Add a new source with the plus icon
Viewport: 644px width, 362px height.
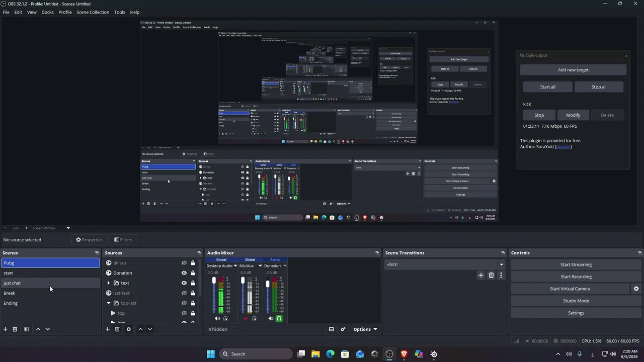[107, 329]
